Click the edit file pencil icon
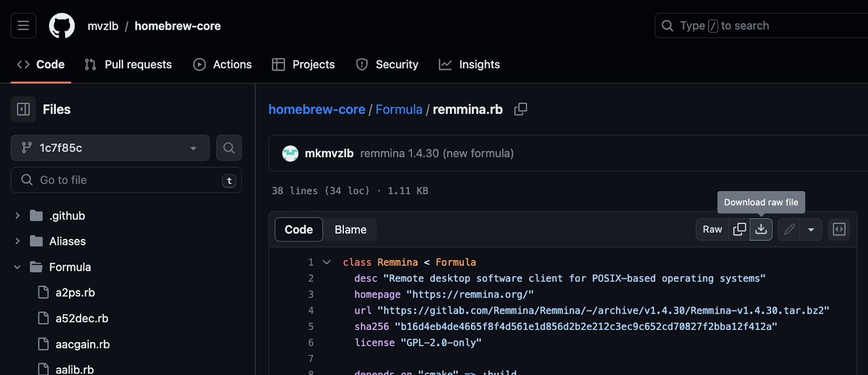This screenshot has width=868, height=375. [789, 230]
